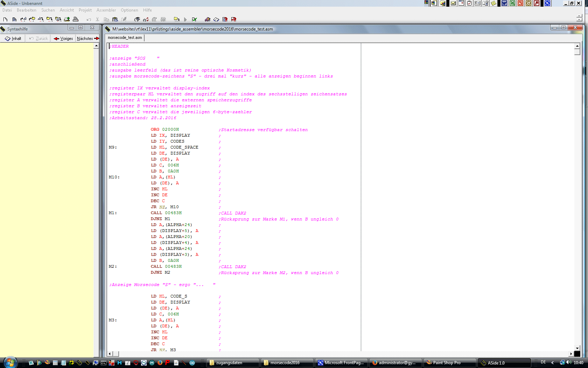Viewport: 588px width, 368px height.
Task: Click the search and replace icon
Action: click(x=146, y=19)
